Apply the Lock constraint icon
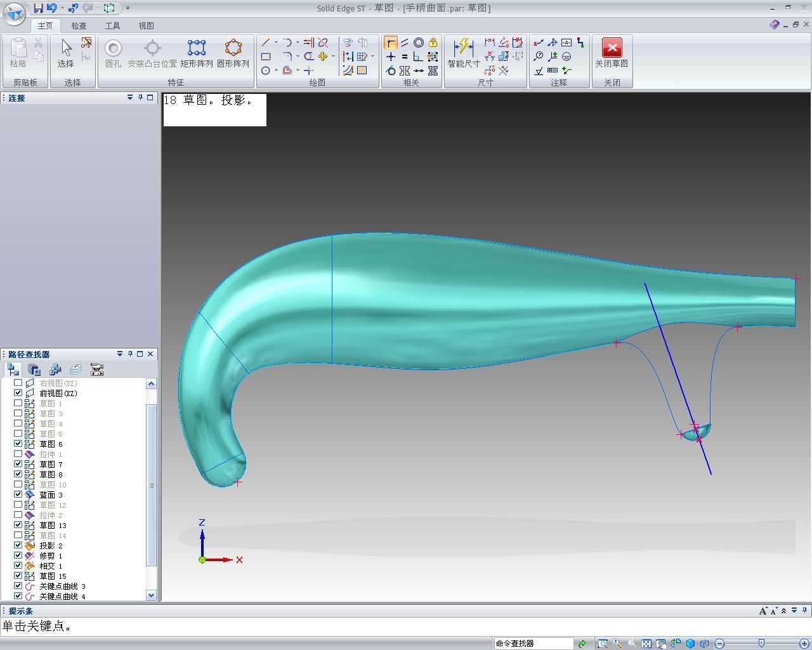812x650 pixels. tap(433, 43)
